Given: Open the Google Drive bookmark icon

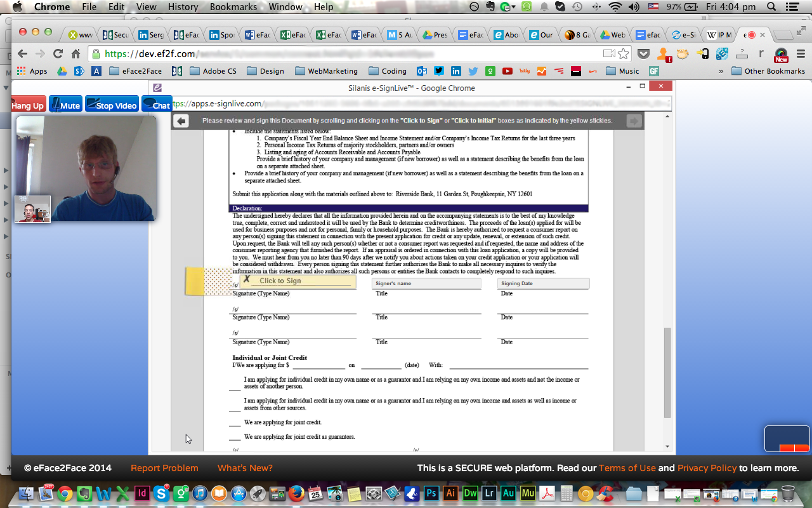Looking at the screenshot, I should coord(62,71).
